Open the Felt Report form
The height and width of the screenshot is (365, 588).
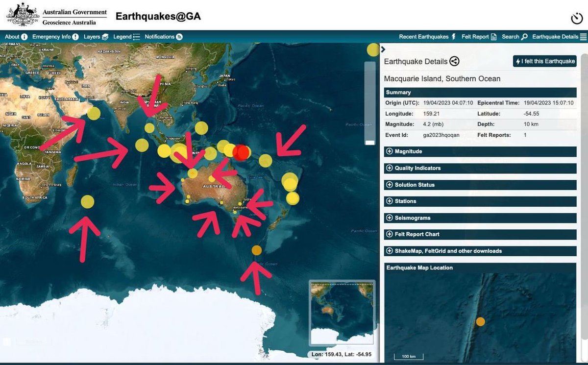pos(479,37)
